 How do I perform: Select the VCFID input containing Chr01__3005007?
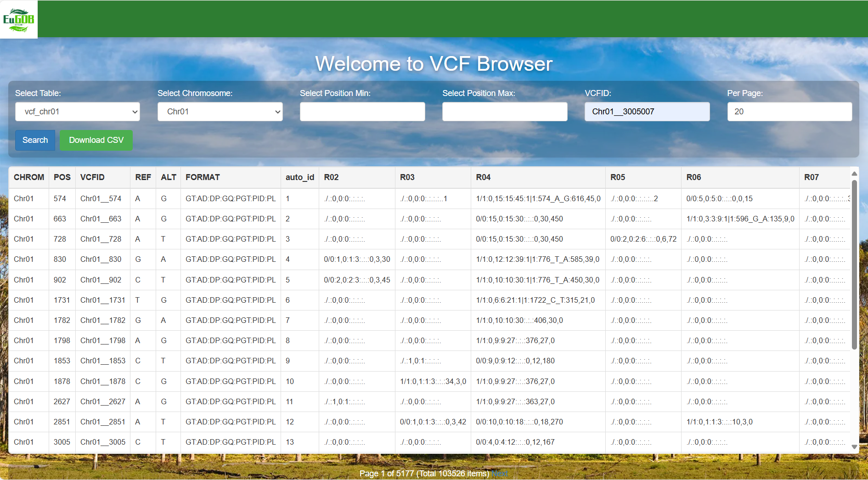tap(647, 111)
